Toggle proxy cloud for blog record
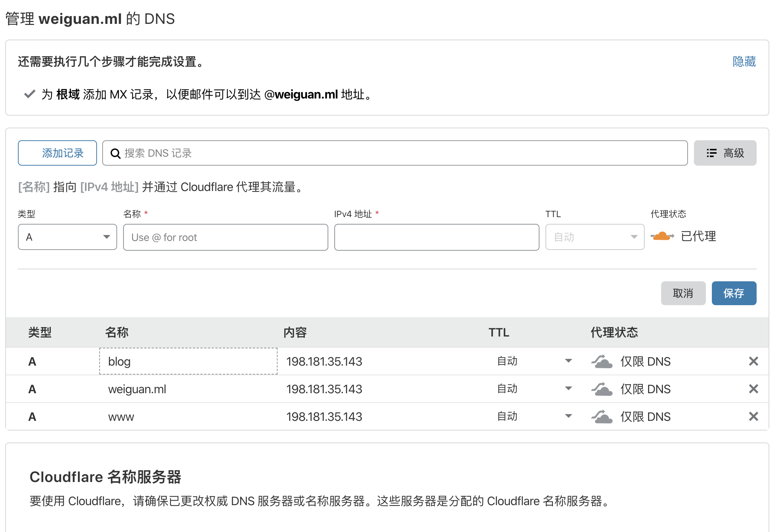The width and height of the screenshot is (779, 532). click(x=602, y=362)
